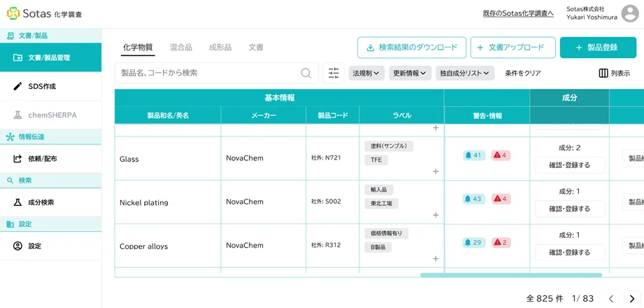Screen dimensions: 644x308
Task: Click the 製品和名/英名 column header
Action: coord(168,115)
